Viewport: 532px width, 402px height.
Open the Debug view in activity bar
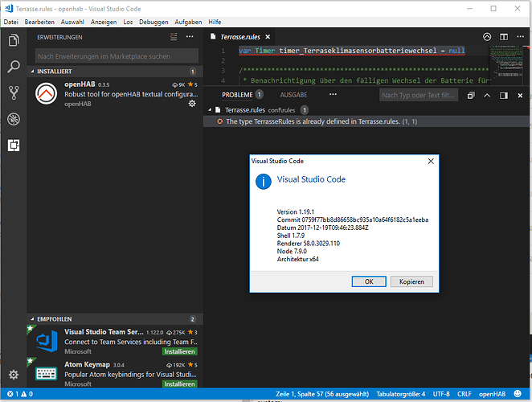(x=14, y=119)
